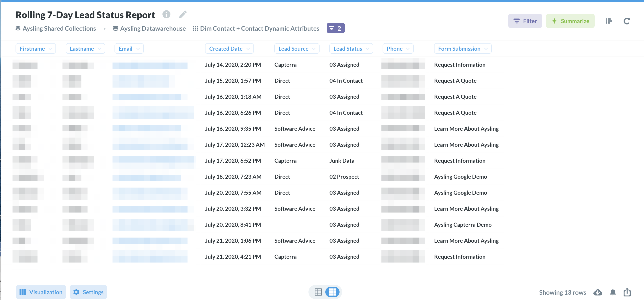Click the share icon at bottom right
The width and height of the screenshot is (644, 300).
(627, 292)
